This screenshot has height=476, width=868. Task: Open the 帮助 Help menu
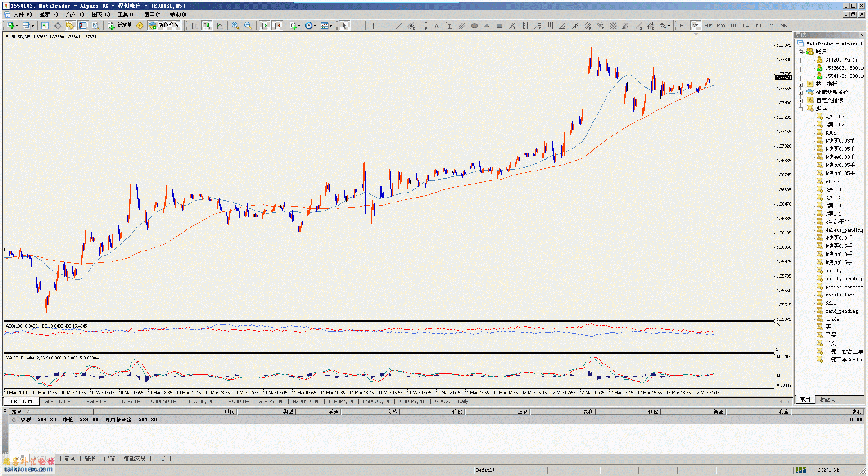click(179, 14)
